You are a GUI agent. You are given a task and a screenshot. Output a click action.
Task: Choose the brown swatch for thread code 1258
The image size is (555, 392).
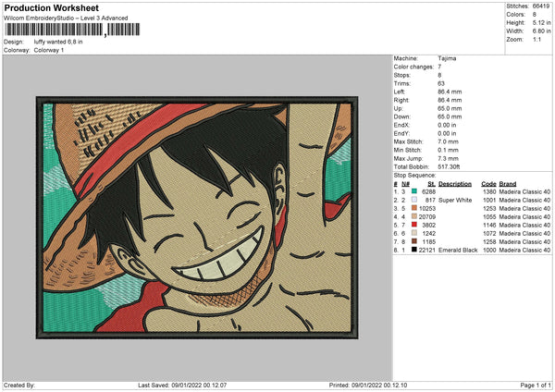click(414, 241)
